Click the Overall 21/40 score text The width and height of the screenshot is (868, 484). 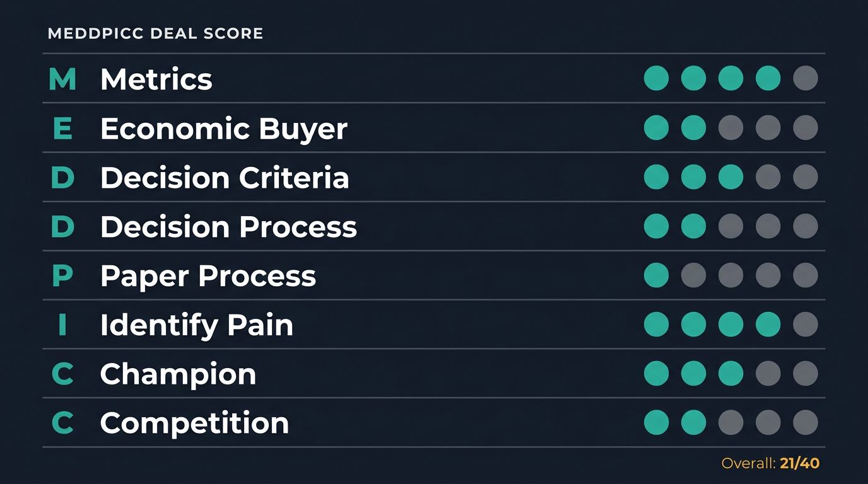770,464
